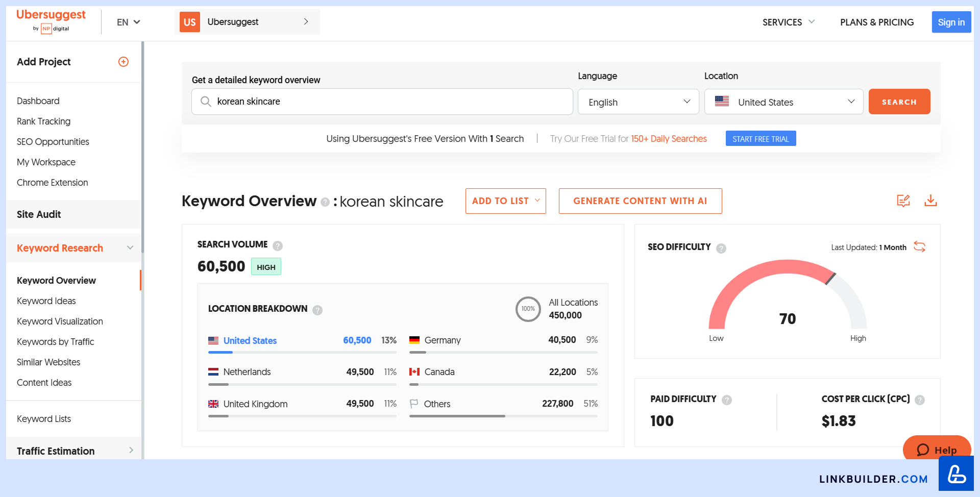Open the Paid Difficulty help icon
Screen dimensions: 980x497
coord(727,400)
